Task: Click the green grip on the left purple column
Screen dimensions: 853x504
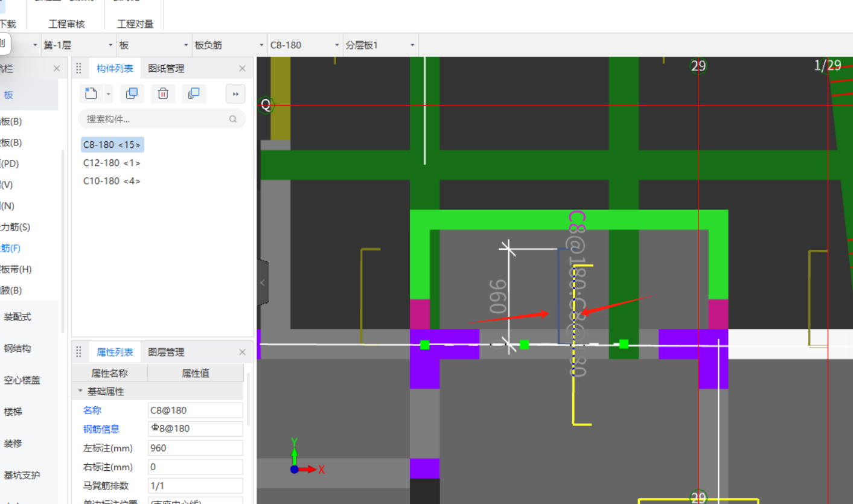Action: (424, 345)
